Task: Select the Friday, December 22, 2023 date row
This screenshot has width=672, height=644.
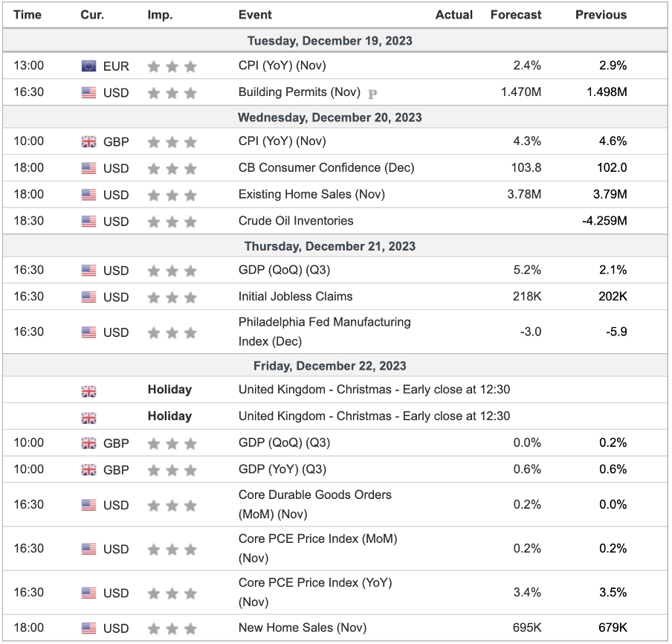Action: (x=335, y=366)
